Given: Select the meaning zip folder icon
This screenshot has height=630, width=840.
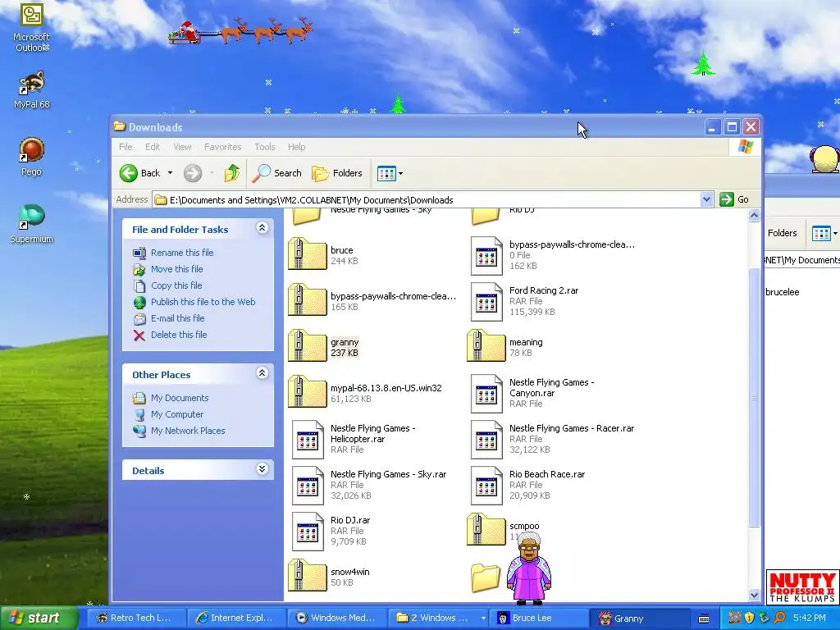Looking at the screenshot, I should (x=486, y=347).
